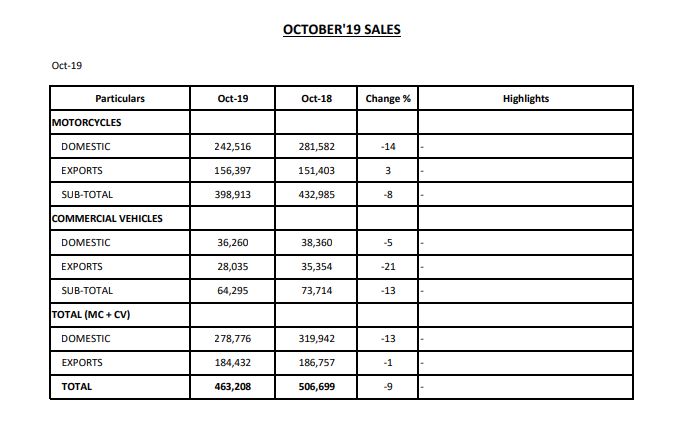This screenshot has width=686, height=423.
Task: Click the Oct-18 column header
Action: [316, 99]
